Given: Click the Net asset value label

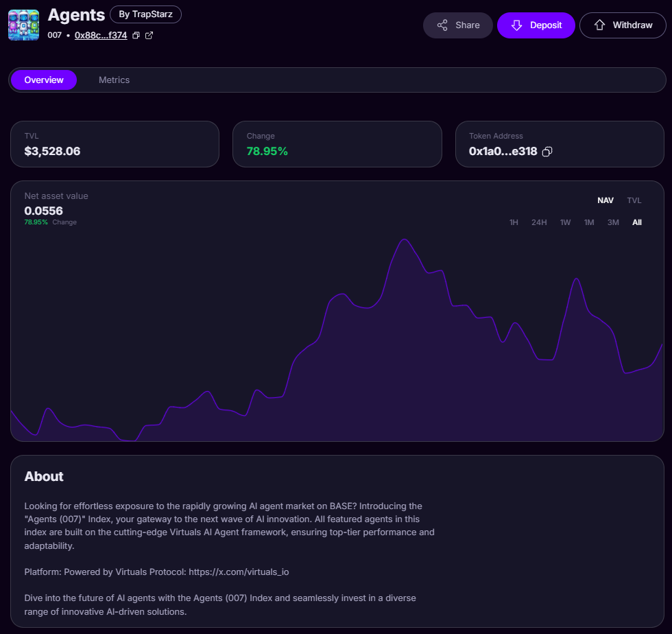Looking at the screenshot, I should click(x=56, y=196).
